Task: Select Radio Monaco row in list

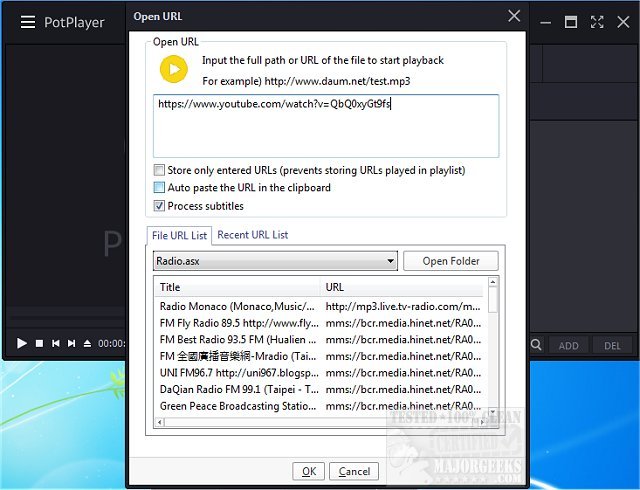Action: click(321, 306)
